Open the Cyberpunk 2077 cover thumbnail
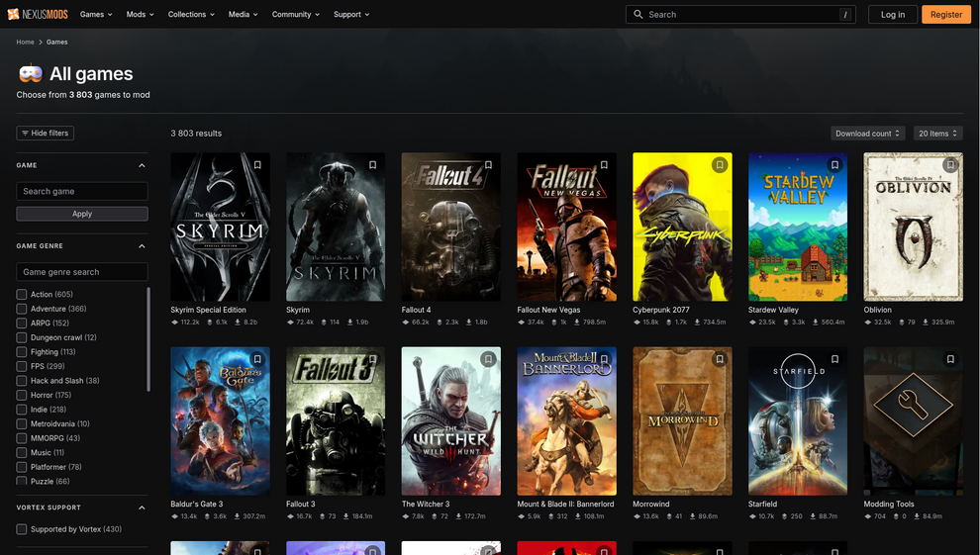Screen dimensions: 980x555 [x=682, y=227]
